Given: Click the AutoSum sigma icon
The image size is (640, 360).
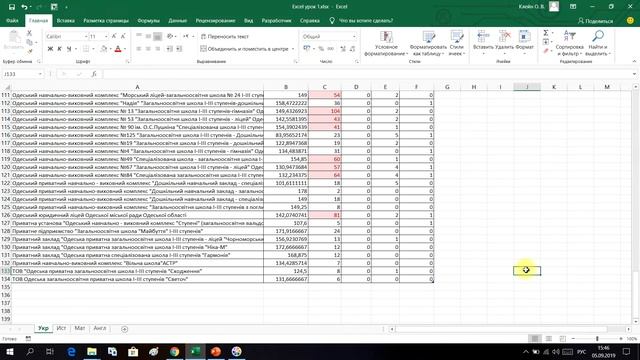Looking at the screenshot, I should coord(546,33).
